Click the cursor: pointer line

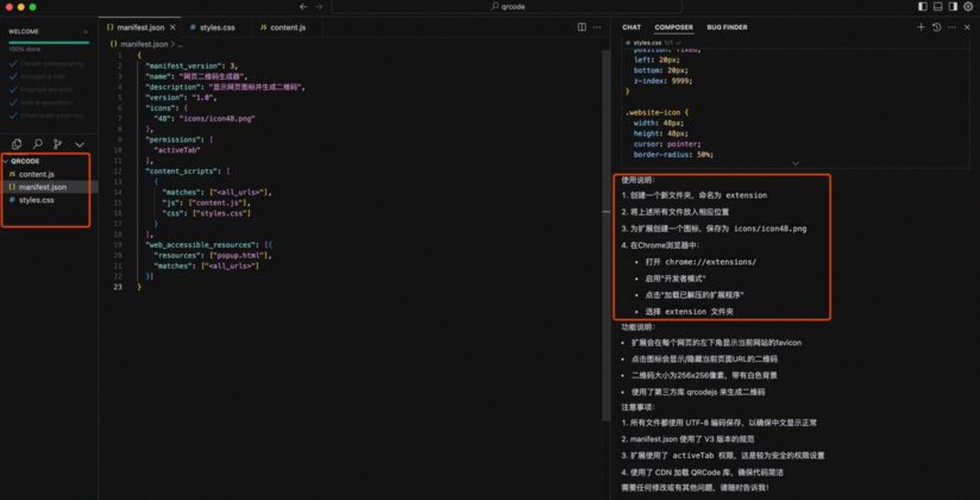[667, 144]
